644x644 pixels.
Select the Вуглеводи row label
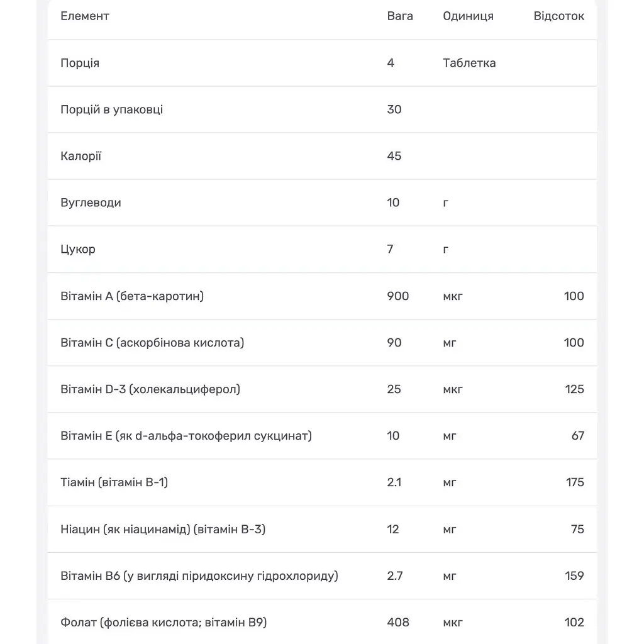(91, 203)
